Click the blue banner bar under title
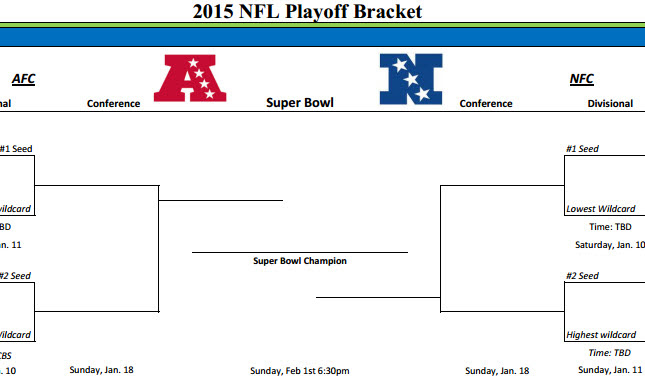This screenshot has width=645, height=391. pyautogui.click(x=322, y=37)
